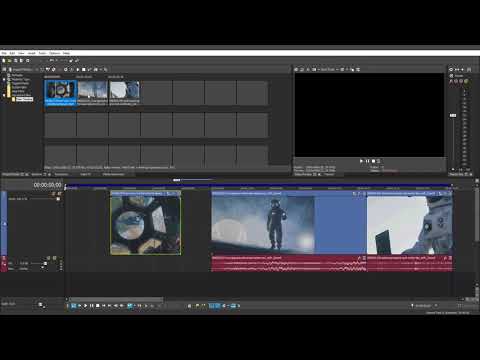Viewport: 480px width, 360px height.
Task: Click the Open project folder icon
Action: coord(10,61)
